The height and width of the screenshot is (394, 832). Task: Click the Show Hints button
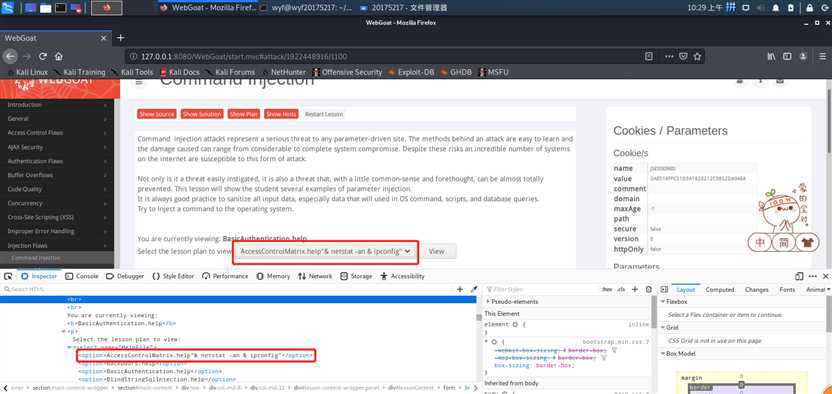tap(281, 114)
